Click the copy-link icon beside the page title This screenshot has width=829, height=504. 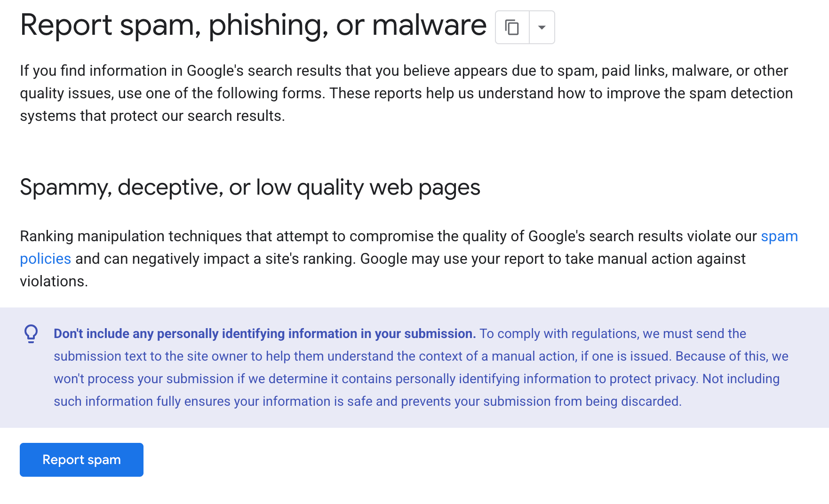(511, 27)
